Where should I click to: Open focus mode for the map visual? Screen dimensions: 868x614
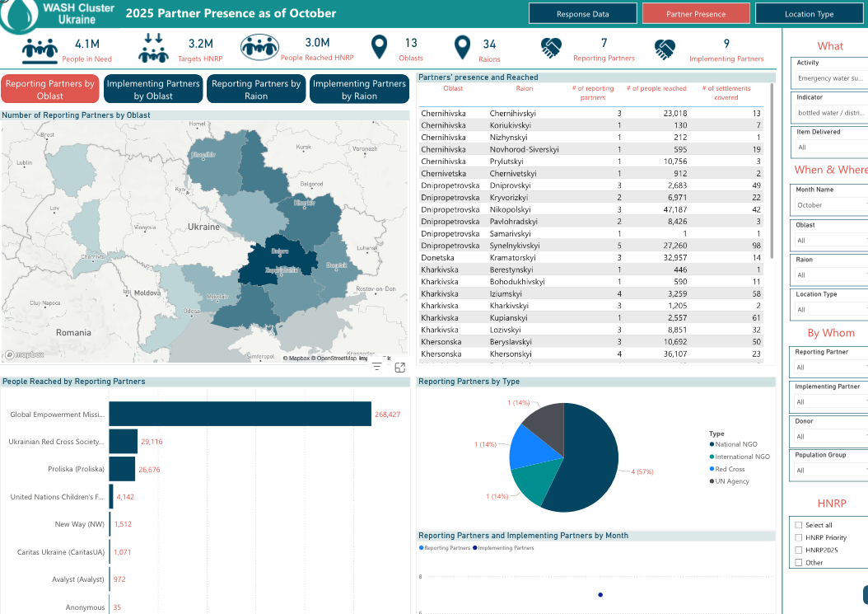[x=400, y=368]
